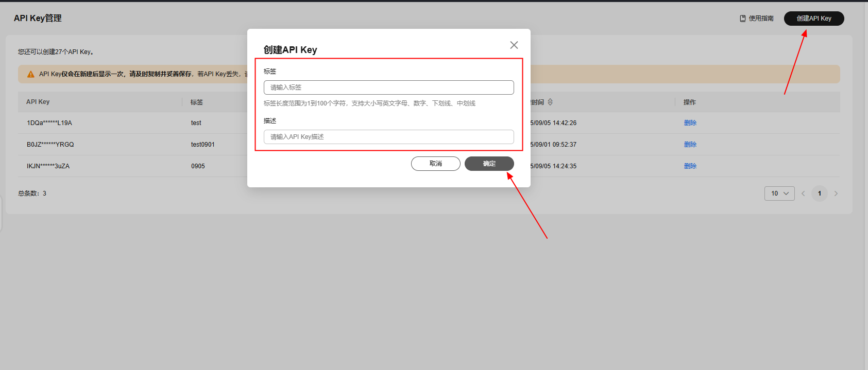Click the 标签 input field

(389, 87)
